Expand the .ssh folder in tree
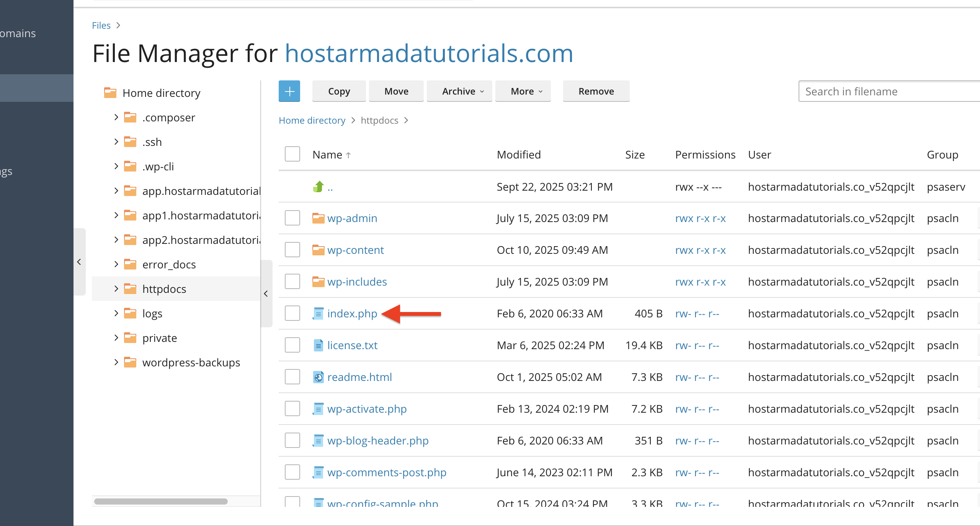 point(116,142)
